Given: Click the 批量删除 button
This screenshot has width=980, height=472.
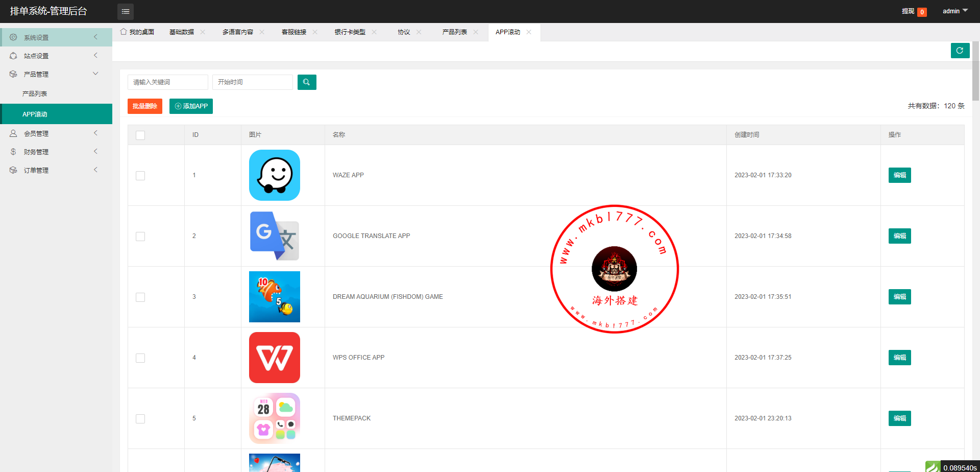Looking at the screenshot, I should [x=145, y=106].
